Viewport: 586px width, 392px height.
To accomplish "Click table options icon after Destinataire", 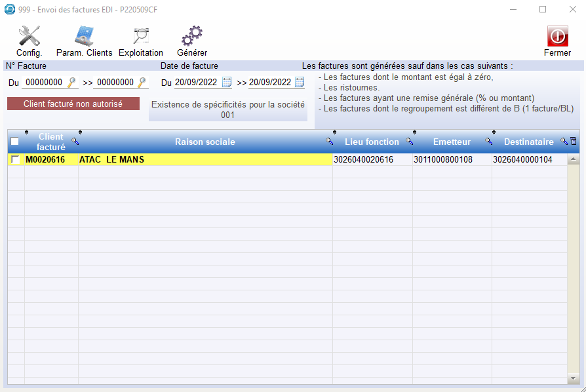I will pos(574,142).
